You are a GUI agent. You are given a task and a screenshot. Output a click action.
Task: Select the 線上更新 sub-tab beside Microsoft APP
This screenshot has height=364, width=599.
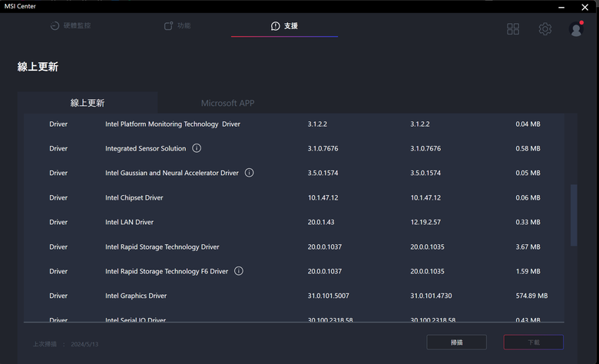pyautogui.click(x=88, y=103)
